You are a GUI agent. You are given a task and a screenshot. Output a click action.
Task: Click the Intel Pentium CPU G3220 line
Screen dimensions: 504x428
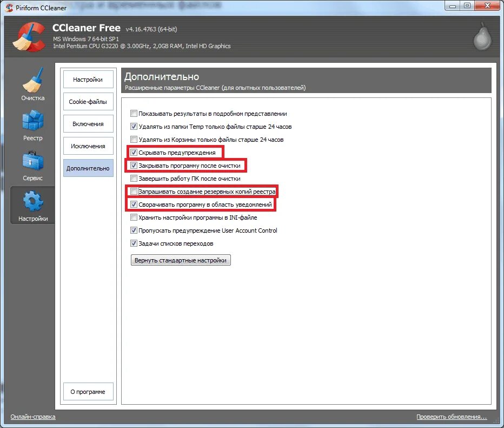click(142, 46)
